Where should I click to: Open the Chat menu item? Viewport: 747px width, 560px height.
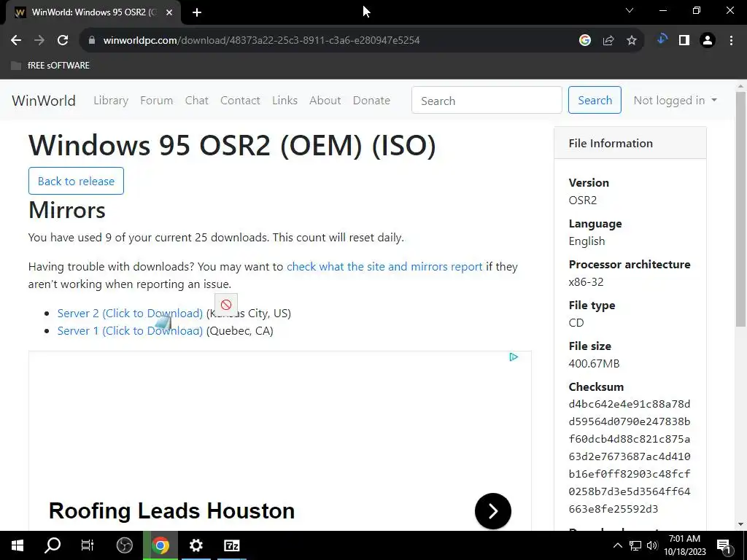pyautogui.click(x=197, y=101)
